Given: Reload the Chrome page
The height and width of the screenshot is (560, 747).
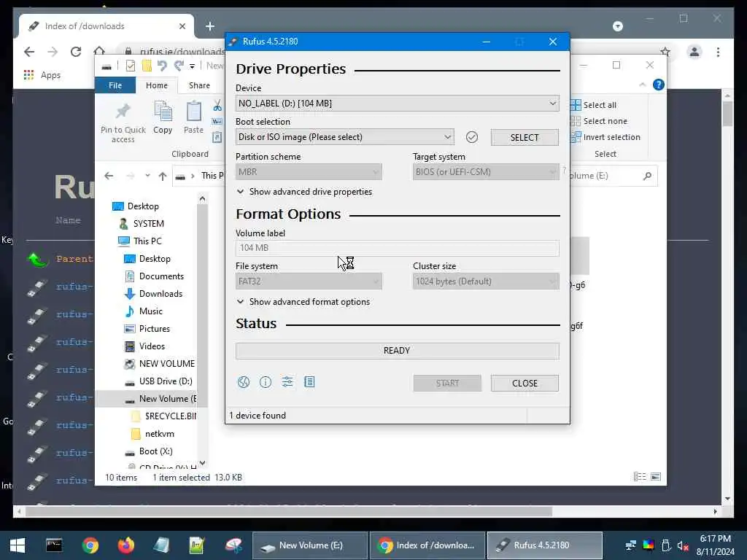Looking at the screenshot, I should pos(76,52).
